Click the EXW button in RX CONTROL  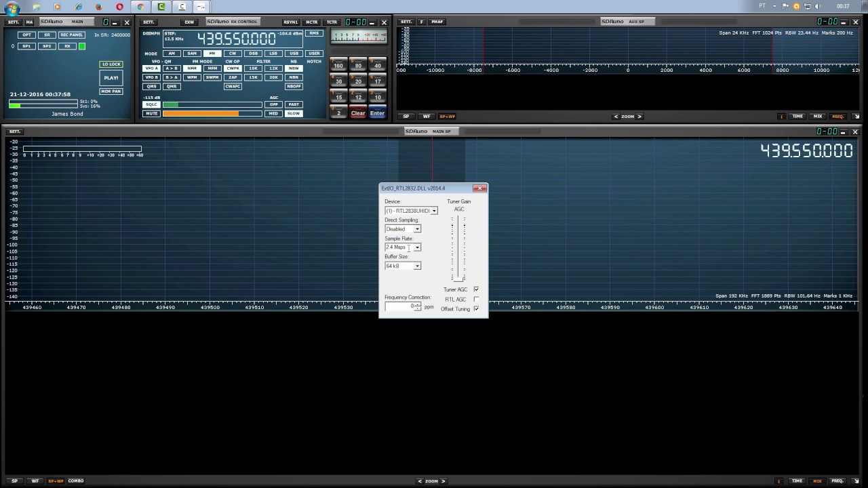point(189,22)
